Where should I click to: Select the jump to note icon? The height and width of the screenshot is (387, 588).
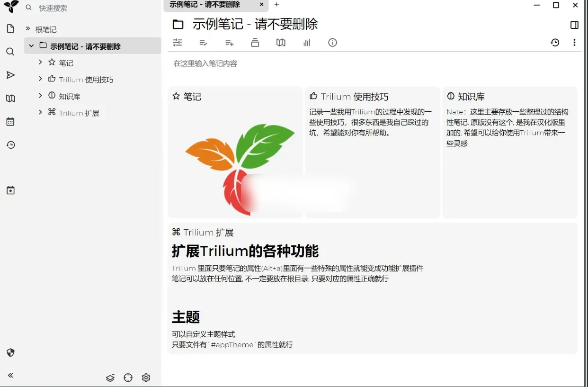pyautogui.click(x=10, y=75)
